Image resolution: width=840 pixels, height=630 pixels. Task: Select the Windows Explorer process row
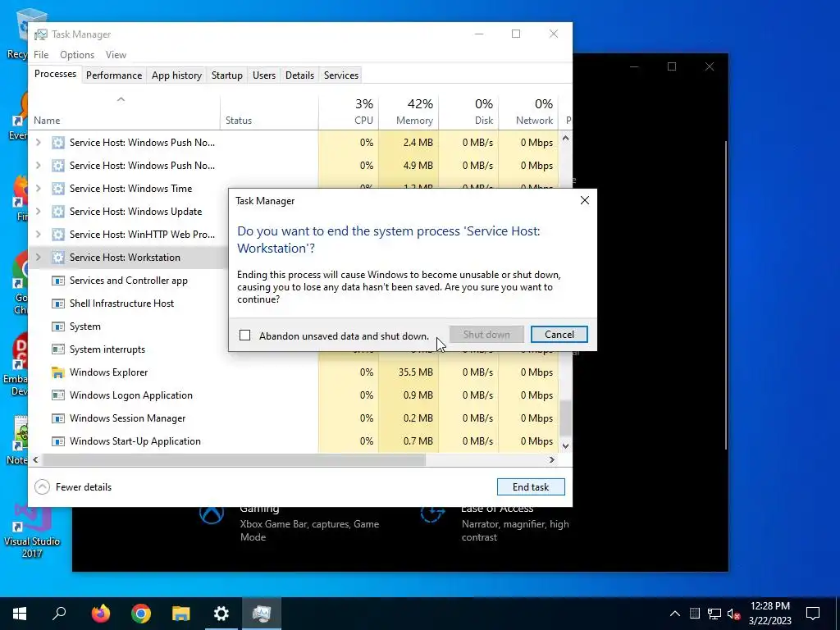294,372
